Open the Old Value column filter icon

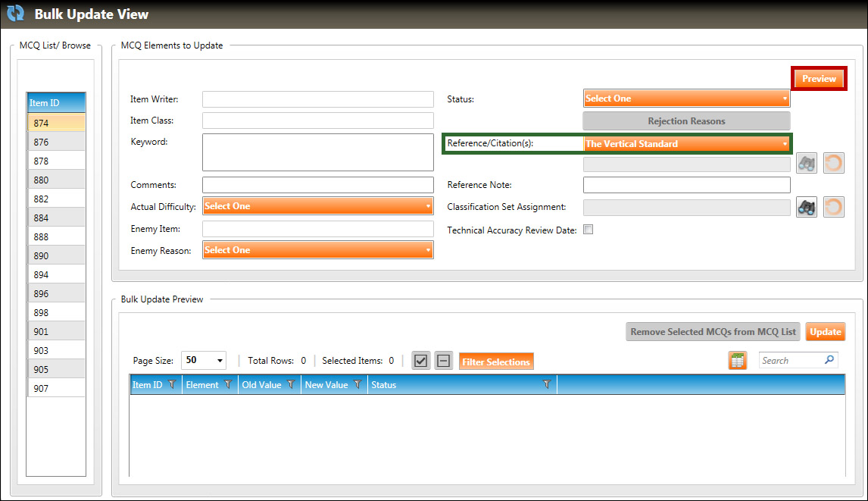click(x=291, y=385)
